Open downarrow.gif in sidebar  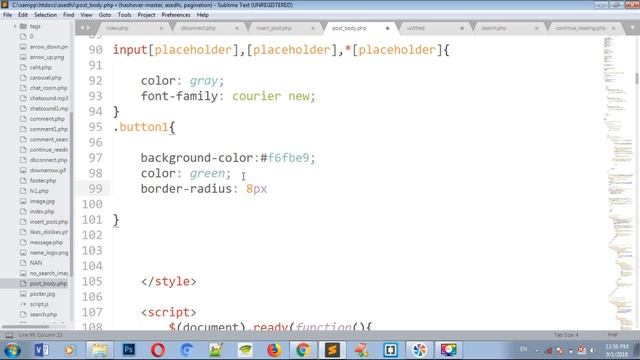tap(47, 170)
